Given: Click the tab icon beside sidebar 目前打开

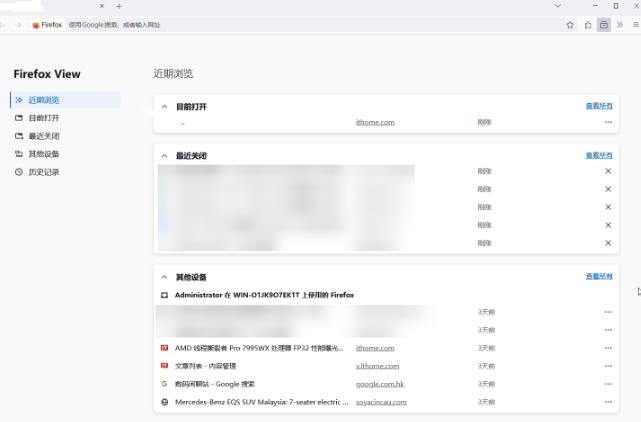Looking at the screenshot, I should coord(19,118).
